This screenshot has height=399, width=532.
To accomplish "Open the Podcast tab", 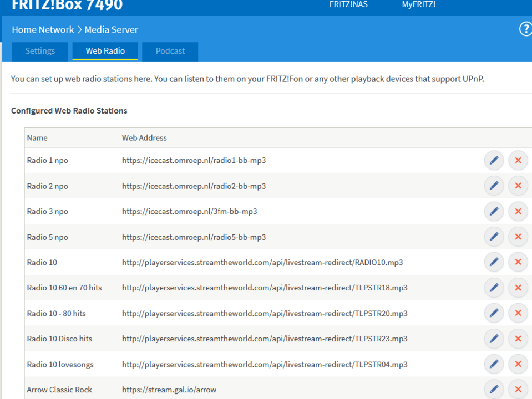I will [170, 51].
